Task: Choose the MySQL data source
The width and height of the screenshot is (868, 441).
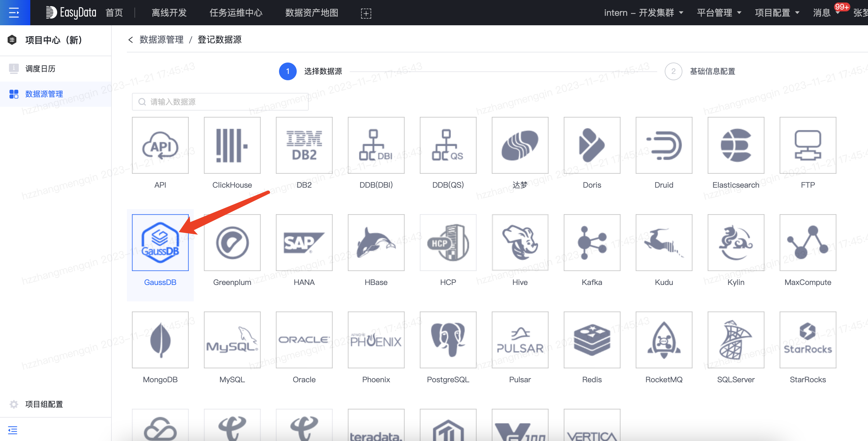Action: click(232, 340)
